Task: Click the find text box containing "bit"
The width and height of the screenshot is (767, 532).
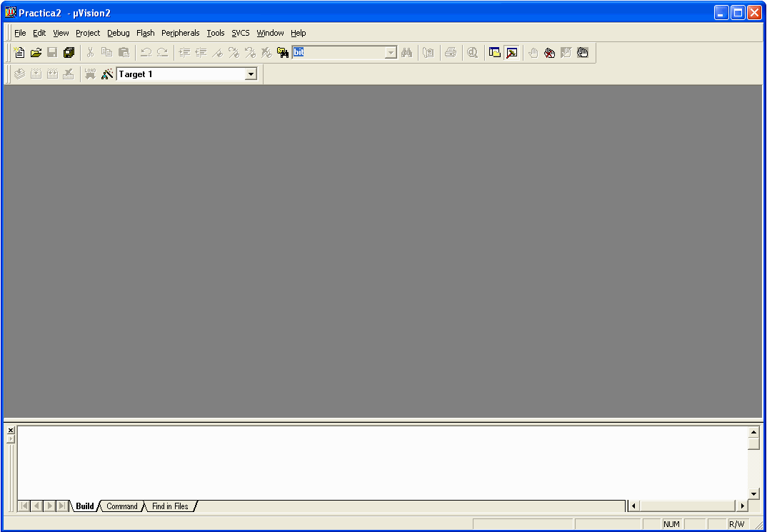Action: tap(339, 52)
